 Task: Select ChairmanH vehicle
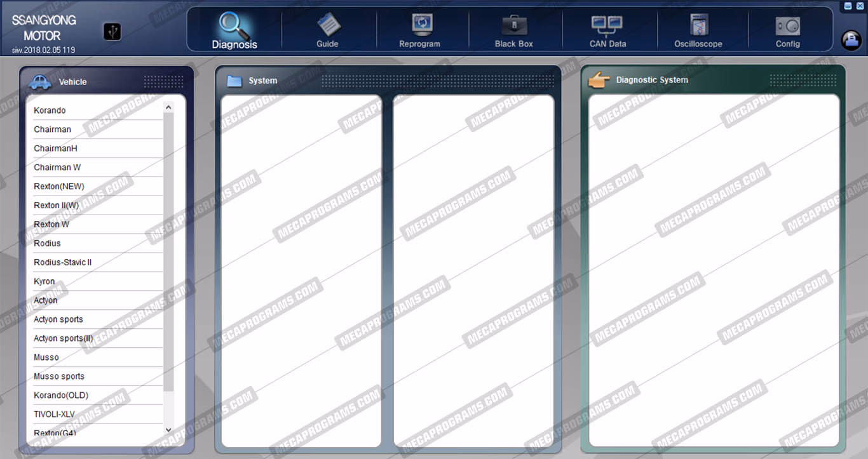(98, 149)
